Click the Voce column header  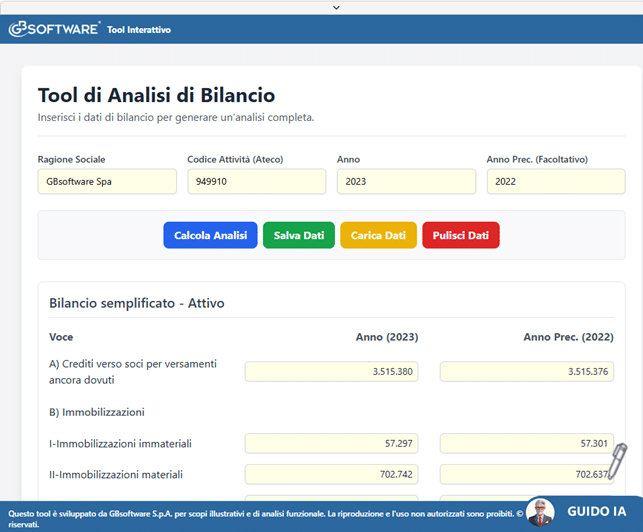(x=61, y=337)
